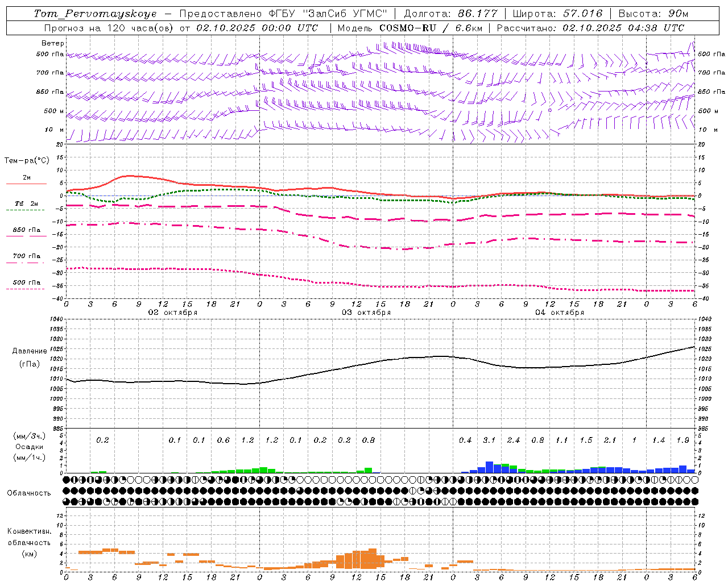Click the 0.6 precipitation value

pyautogui.click(x=224, y=440)
